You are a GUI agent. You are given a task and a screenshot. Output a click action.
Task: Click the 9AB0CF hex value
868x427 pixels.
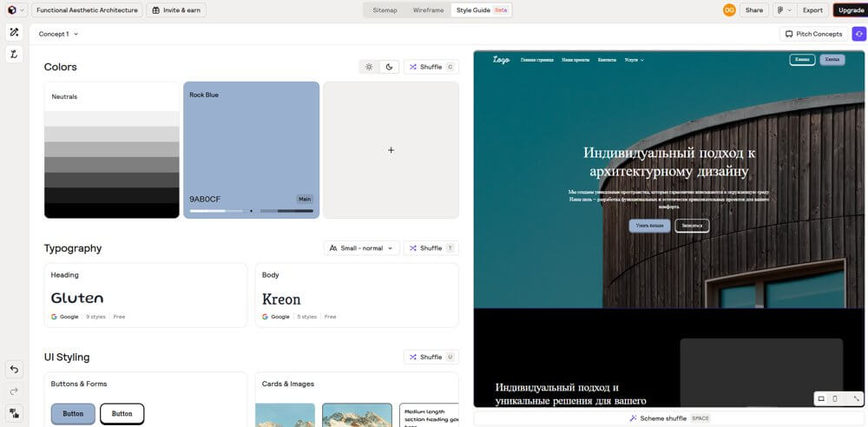tap(205, 199)
